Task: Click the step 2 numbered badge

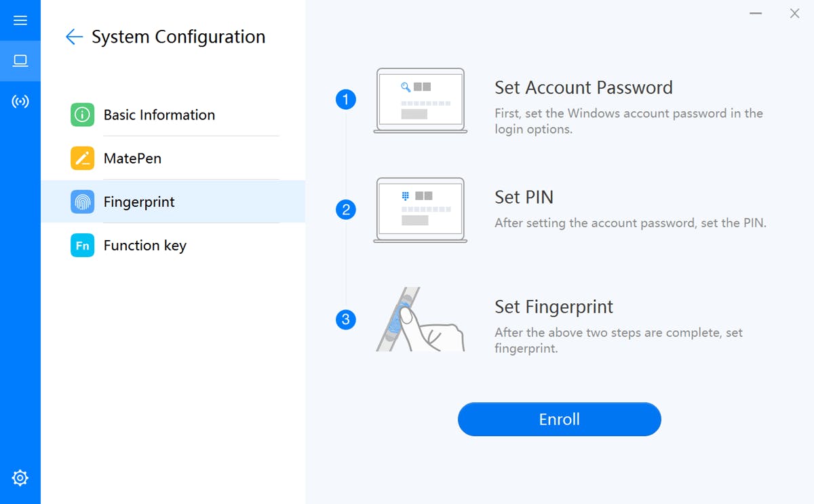Action: pos(347,210)
